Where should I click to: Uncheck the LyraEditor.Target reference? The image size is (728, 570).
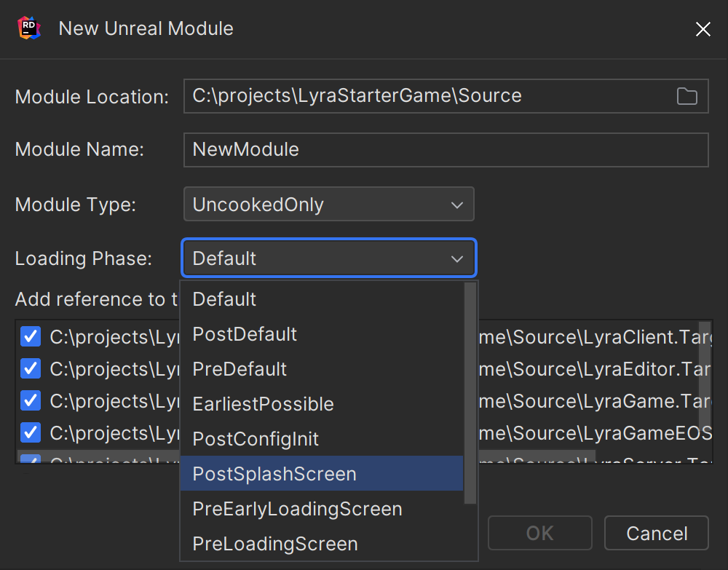click(x=29, y=368)
